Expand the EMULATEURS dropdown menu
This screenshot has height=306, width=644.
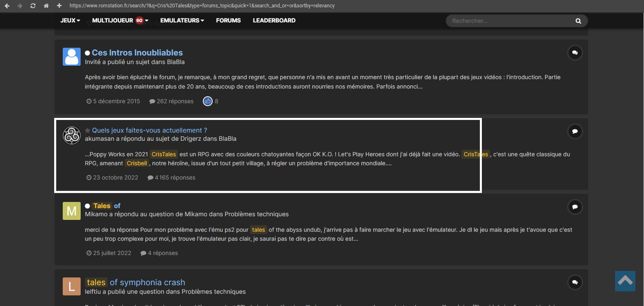(182, 20)
